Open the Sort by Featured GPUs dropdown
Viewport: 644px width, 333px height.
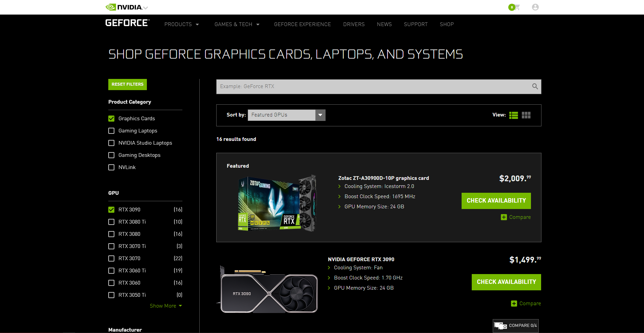point(286,115)
